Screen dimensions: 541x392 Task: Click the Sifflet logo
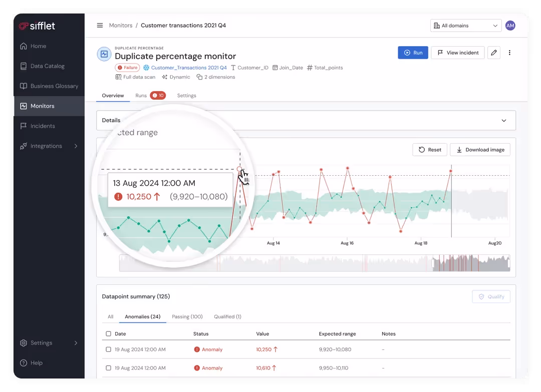pyautogui.click(x=37, y=26)
